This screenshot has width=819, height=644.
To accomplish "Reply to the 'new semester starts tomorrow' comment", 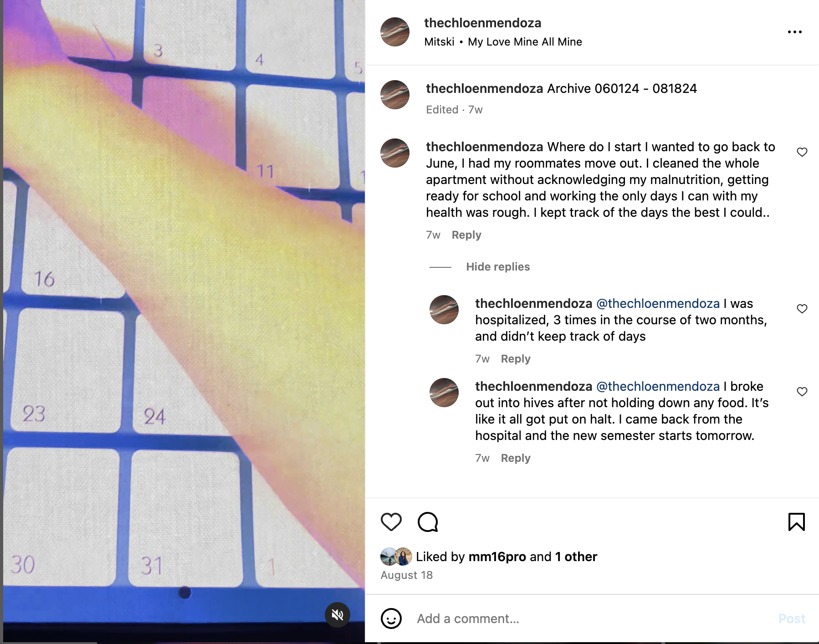I will pos(516,458).
